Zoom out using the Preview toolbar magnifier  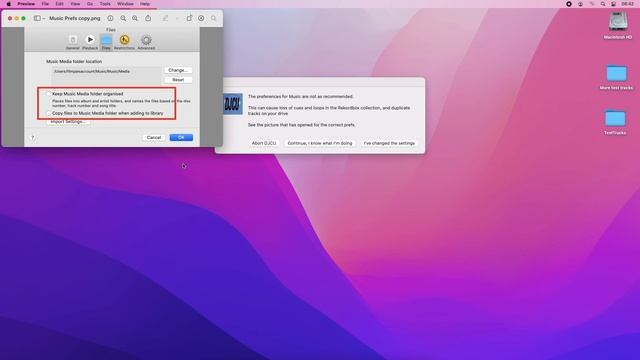point(123,18)
